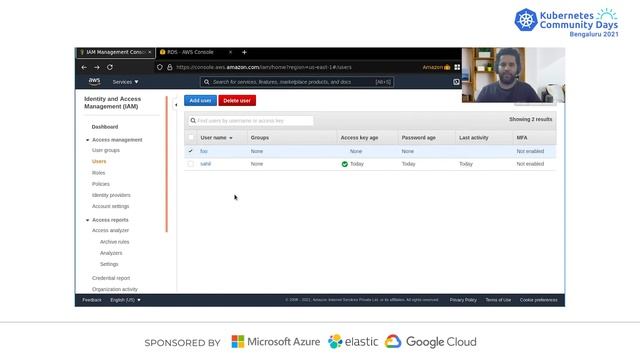The image size is (640, 360).
Task: Click the MFA column header
Action: point(522,138)
